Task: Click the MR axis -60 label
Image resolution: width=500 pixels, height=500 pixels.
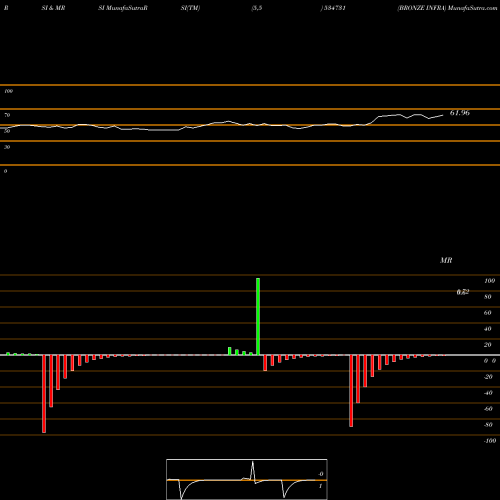Action: tap(488, 409)
